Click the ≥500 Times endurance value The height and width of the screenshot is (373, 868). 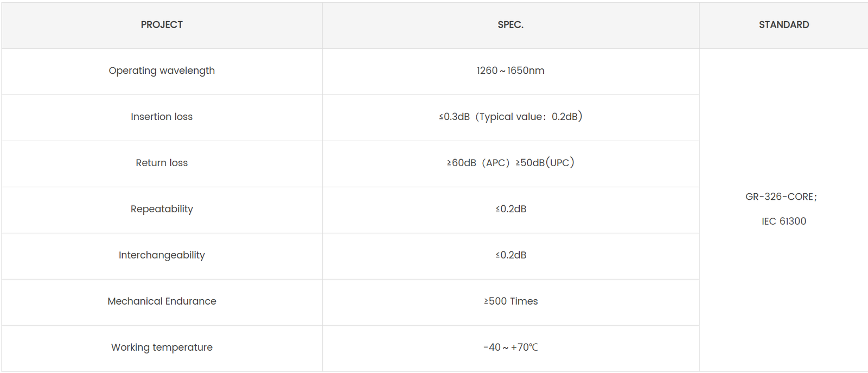coord(511,301)
